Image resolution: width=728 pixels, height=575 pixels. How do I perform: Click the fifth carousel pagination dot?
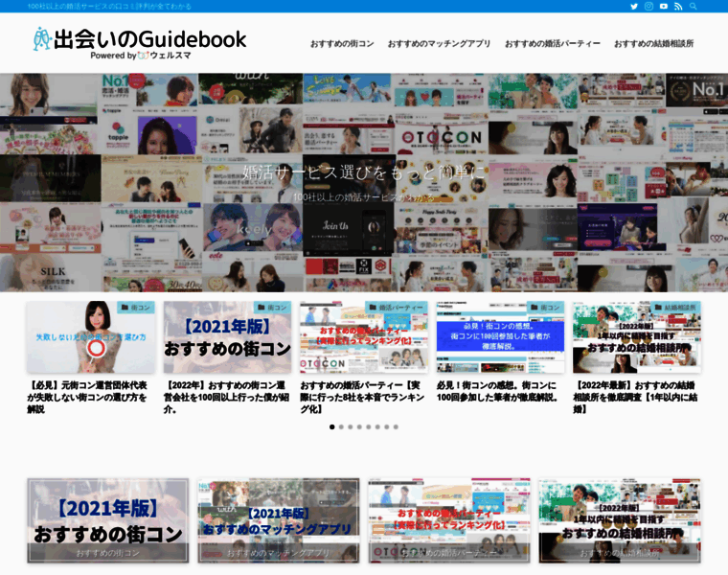click(x=368, y=426)
